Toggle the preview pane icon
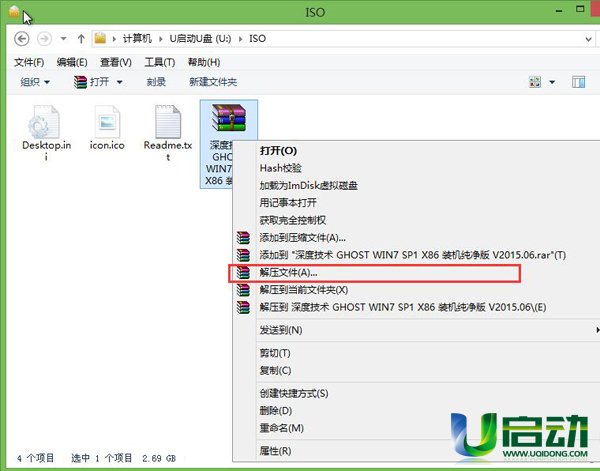Screen dimensions: 600x471 (x=578, y=82)
